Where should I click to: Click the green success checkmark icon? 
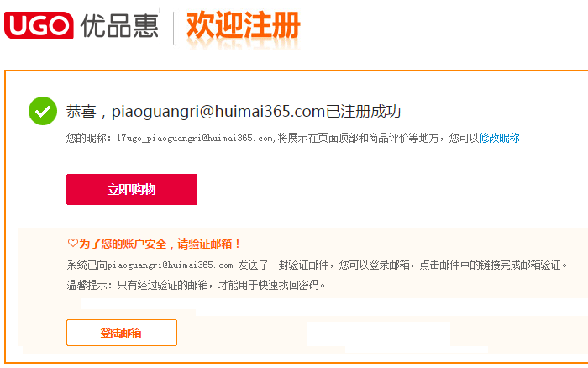(42, 111)
